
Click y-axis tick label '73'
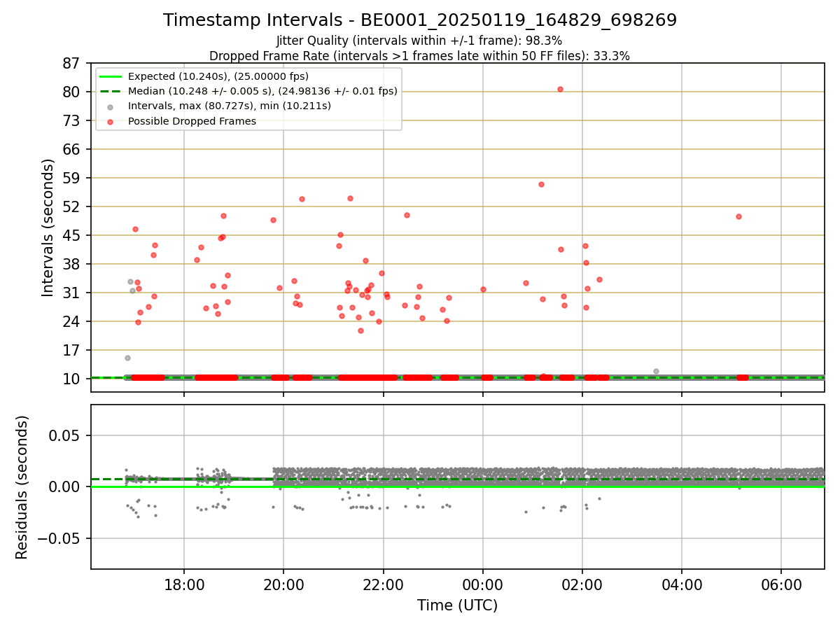click(x=72, y=120)
